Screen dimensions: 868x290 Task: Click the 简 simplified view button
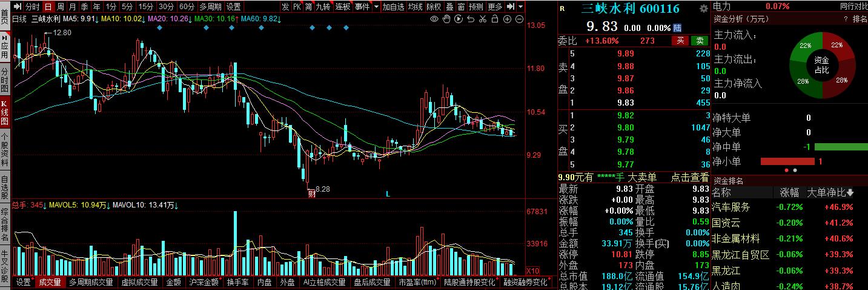[x=308, y=7]
